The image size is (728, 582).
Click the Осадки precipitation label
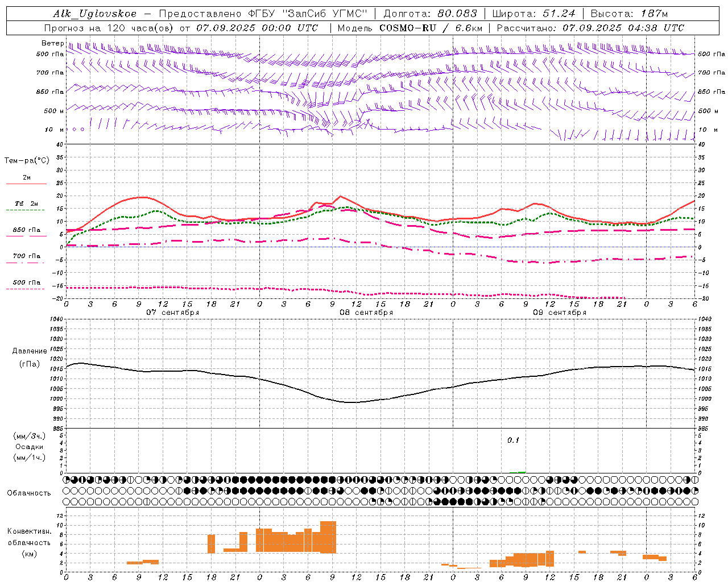click(30, 447)
